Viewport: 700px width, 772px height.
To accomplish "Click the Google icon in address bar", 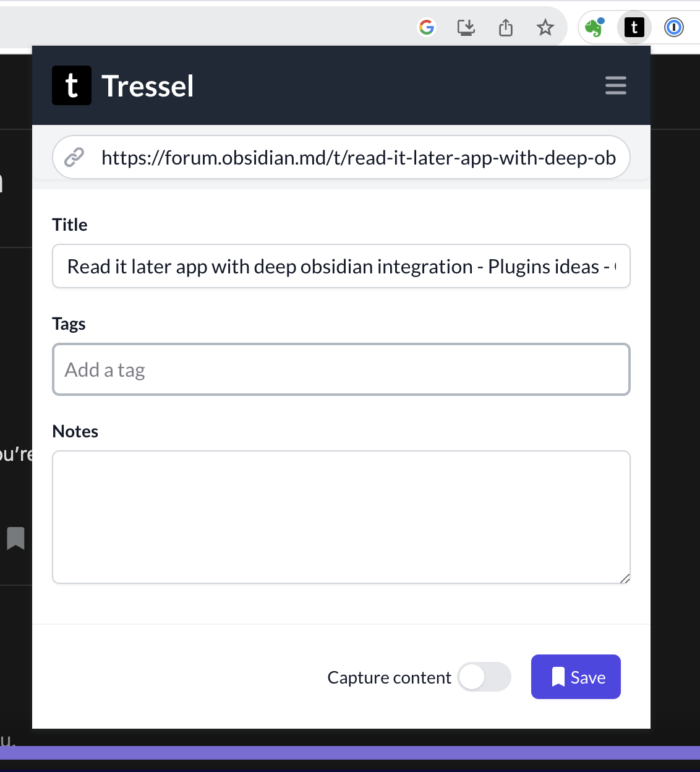I will [427, 27].
